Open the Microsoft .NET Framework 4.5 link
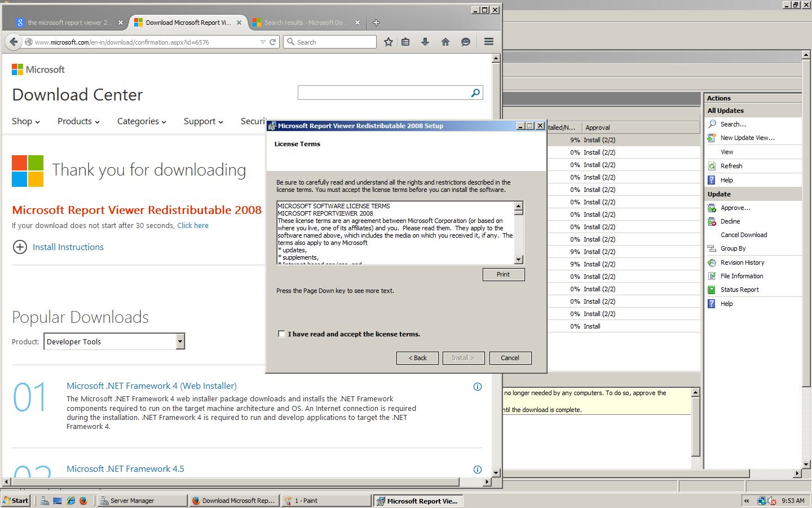This screenshot has width=812, height=508. click(x=125, y=469)
